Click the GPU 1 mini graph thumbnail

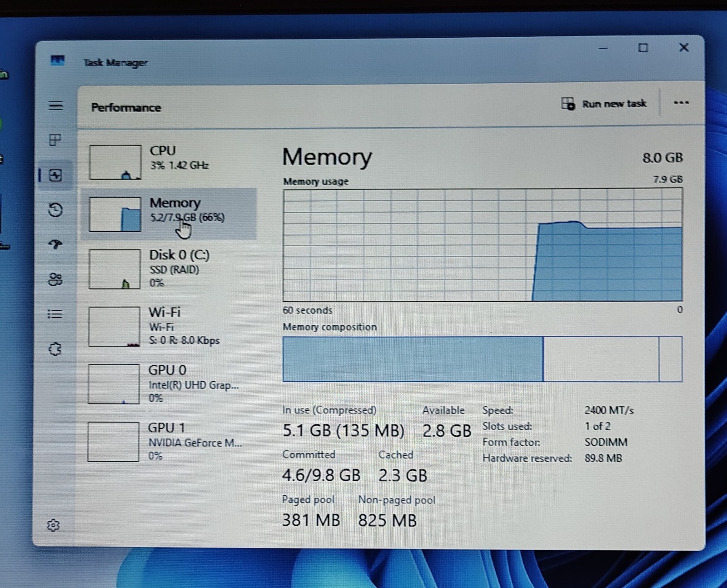click(113, 442)
